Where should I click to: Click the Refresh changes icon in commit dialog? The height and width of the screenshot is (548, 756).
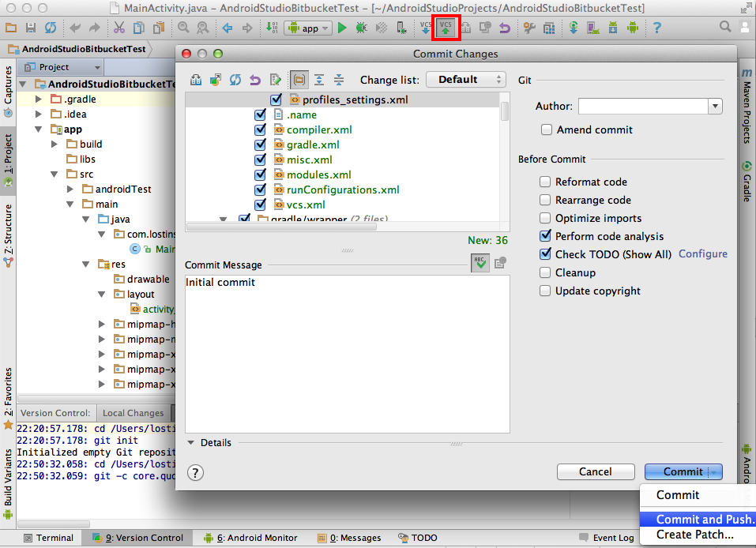click(235, 80)
